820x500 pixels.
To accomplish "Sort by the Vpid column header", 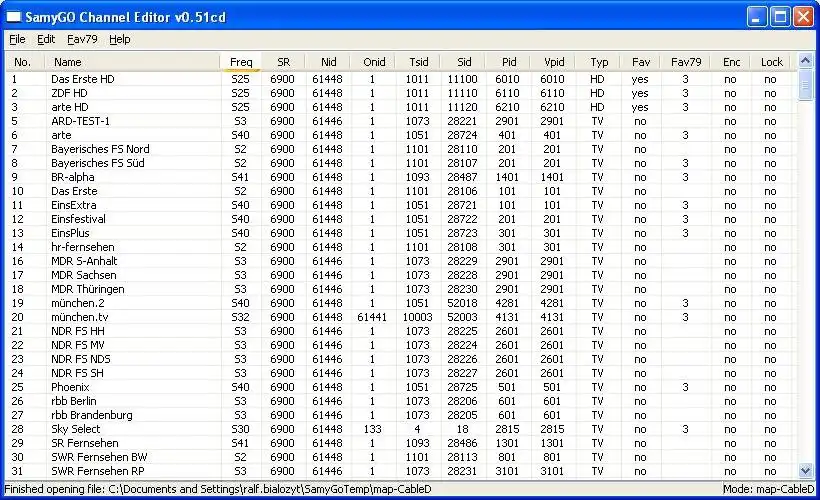I will (553, 62).
